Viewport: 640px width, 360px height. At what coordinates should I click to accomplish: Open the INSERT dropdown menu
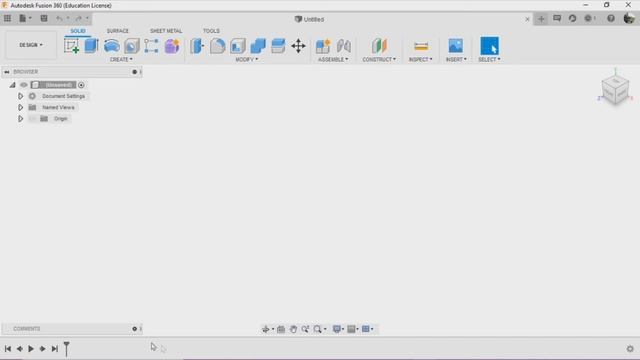456,60
